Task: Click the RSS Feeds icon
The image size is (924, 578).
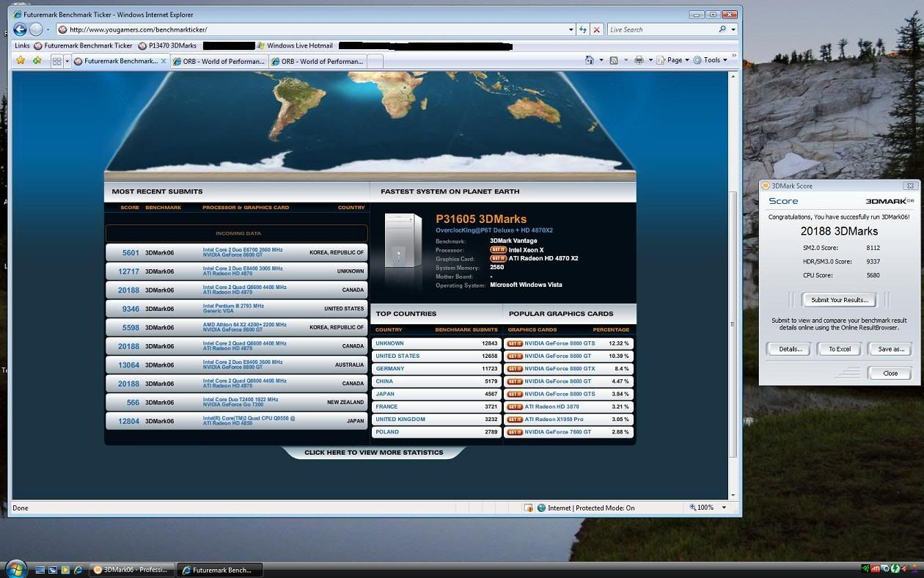Action: click(614, 60)
